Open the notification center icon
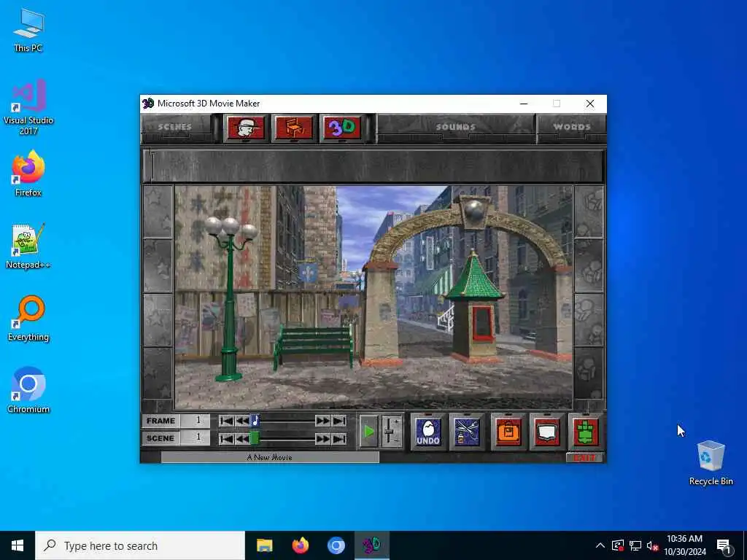Screen dimensions: 747x560 (x=724, y=545)
